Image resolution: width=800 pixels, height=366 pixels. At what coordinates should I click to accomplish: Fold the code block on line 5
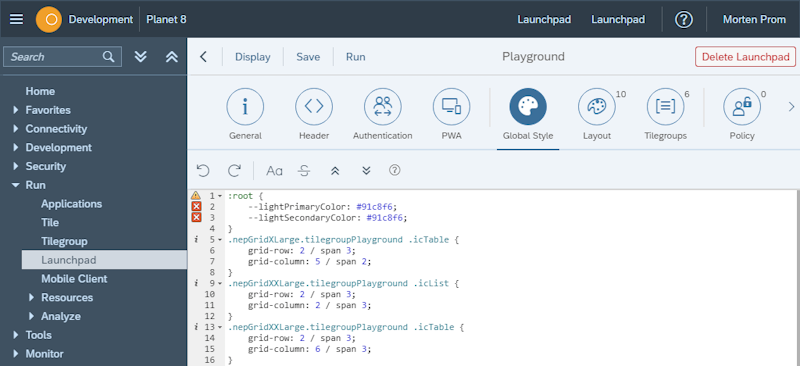pyautogui.click(x=220, y=240)
